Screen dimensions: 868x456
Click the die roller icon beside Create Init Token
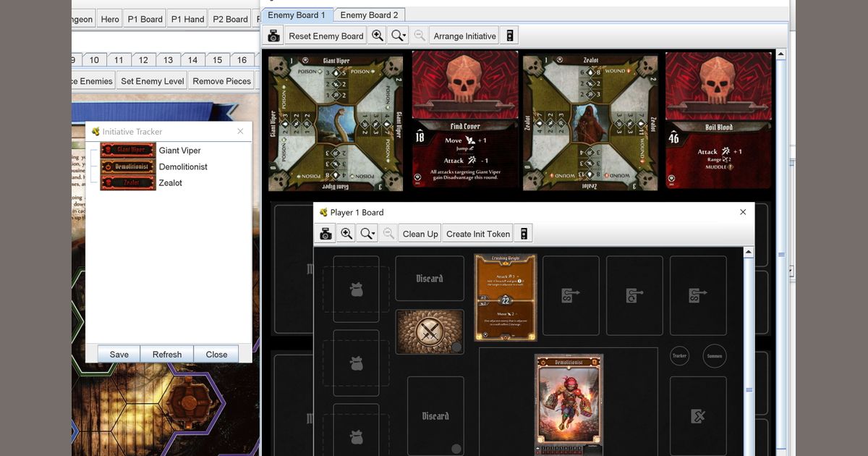pyautogui.click(x=522, y=233)
